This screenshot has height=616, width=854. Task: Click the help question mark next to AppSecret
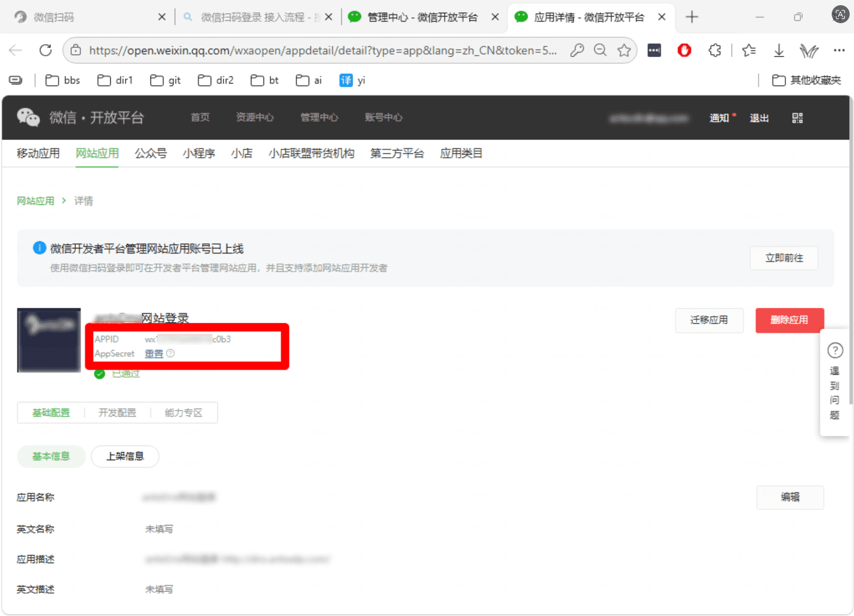click(x=170, y=353)
